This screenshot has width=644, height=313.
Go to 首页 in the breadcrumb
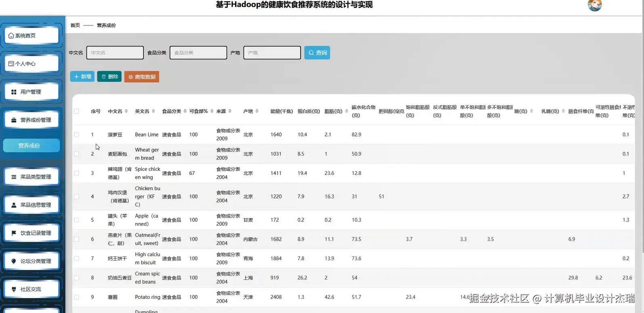tap(75, 25)
